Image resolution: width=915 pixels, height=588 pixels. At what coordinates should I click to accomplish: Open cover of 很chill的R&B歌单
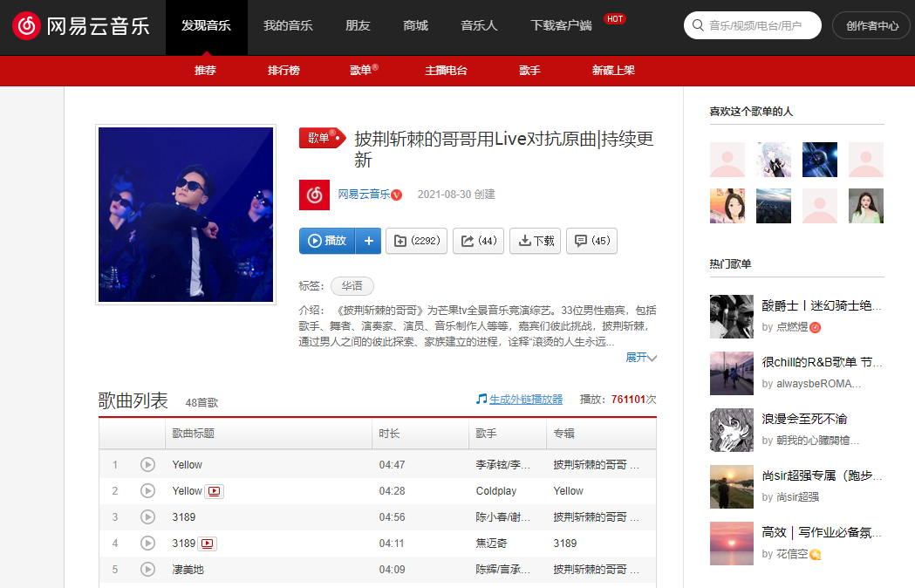pyautogui.click(x=732, y=373)
